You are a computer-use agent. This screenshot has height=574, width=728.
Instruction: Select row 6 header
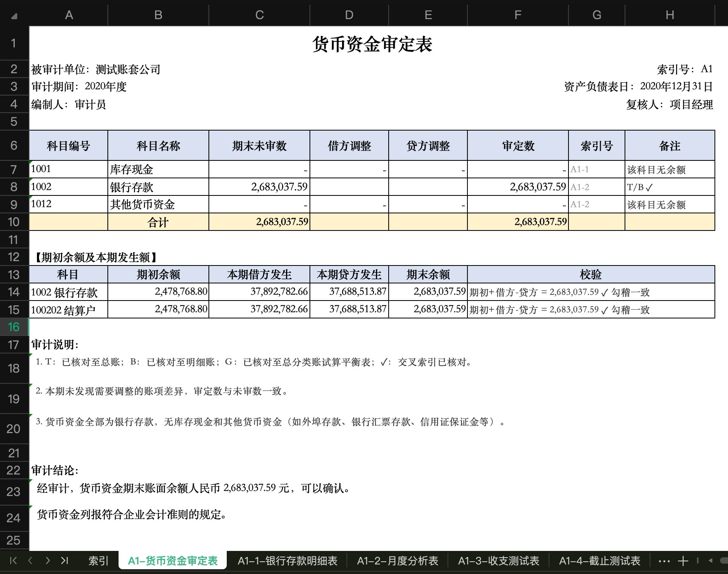[x=14, y=145]
